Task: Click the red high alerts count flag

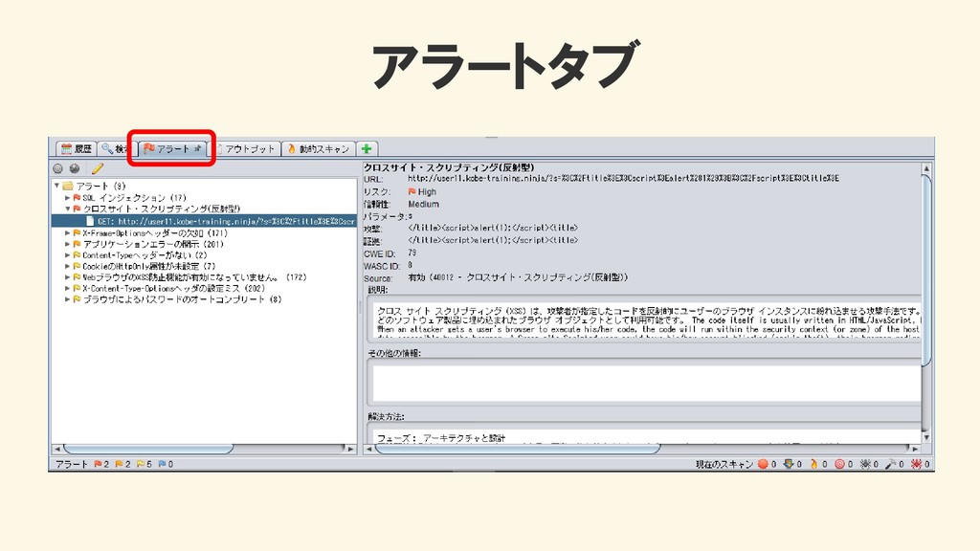Action: click(98, 464)
